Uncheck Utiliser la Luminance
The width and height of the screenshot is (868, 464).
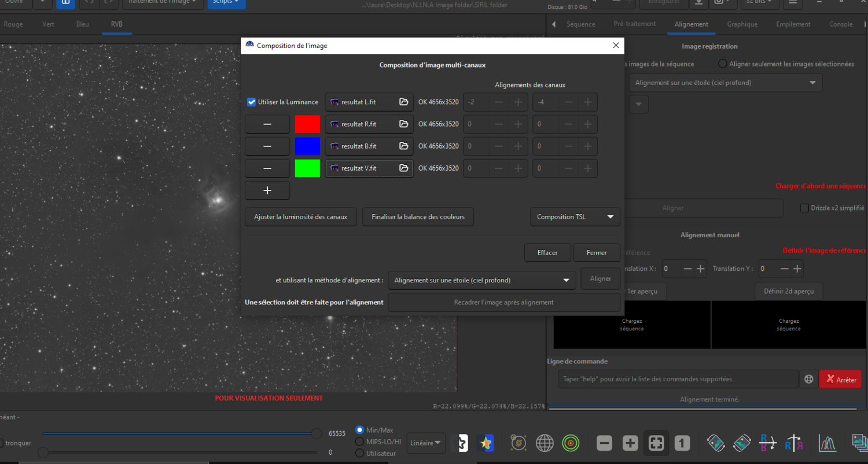point(251,102)
